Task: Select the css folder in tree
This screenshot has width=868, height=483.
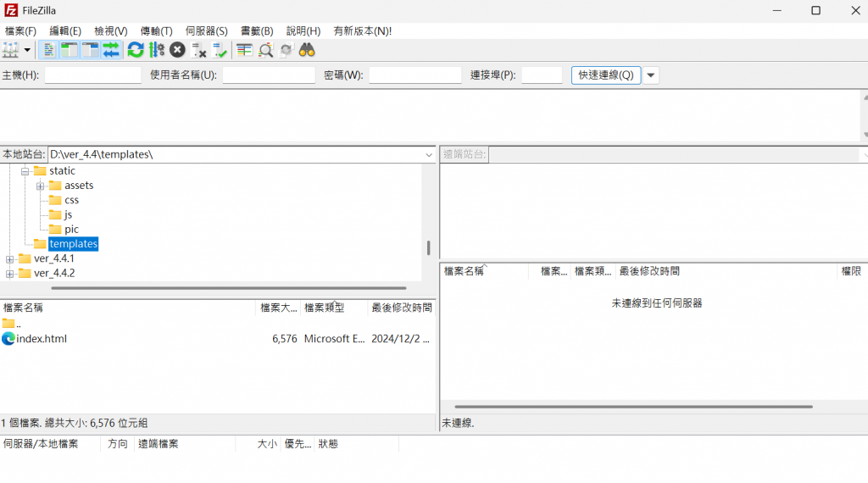Action: point(71,200)
